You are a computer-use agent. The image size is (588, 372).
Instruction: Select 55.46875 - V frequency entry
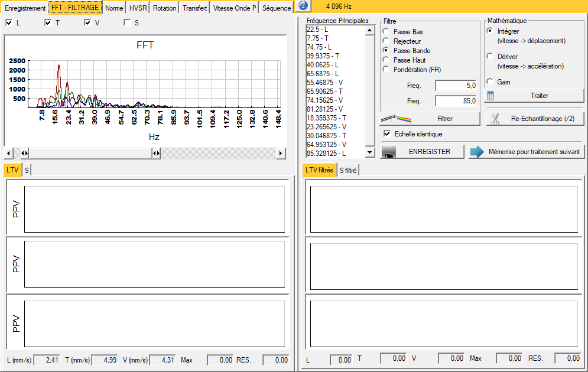[x=325, y=83]
